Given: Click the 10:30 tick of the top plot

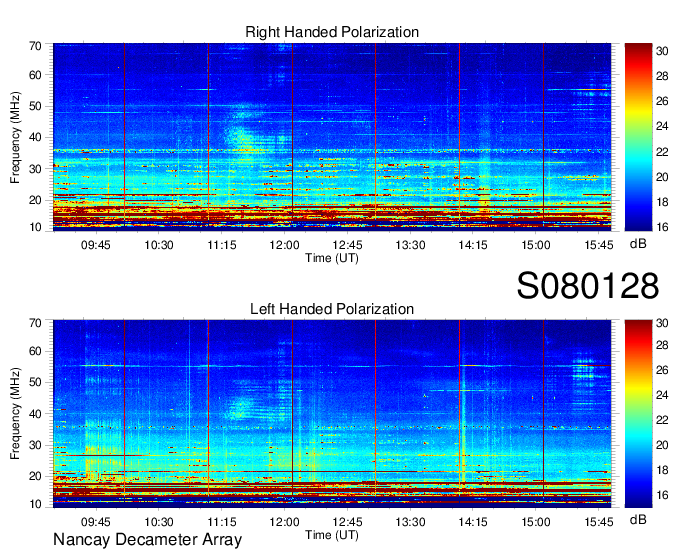Looking at the screenshot, I should tap(159, 245).
